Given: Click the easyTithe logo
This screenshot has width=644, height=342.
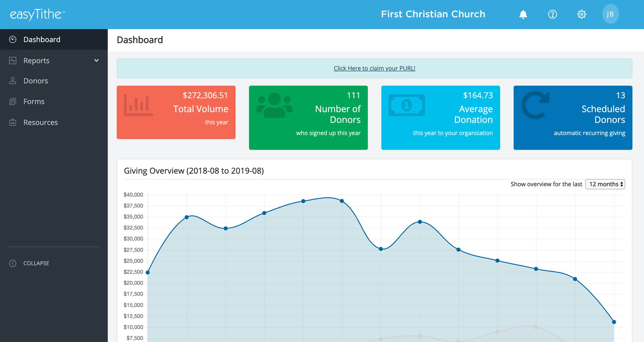Looking at the screenshot, I should click(36, 14).
